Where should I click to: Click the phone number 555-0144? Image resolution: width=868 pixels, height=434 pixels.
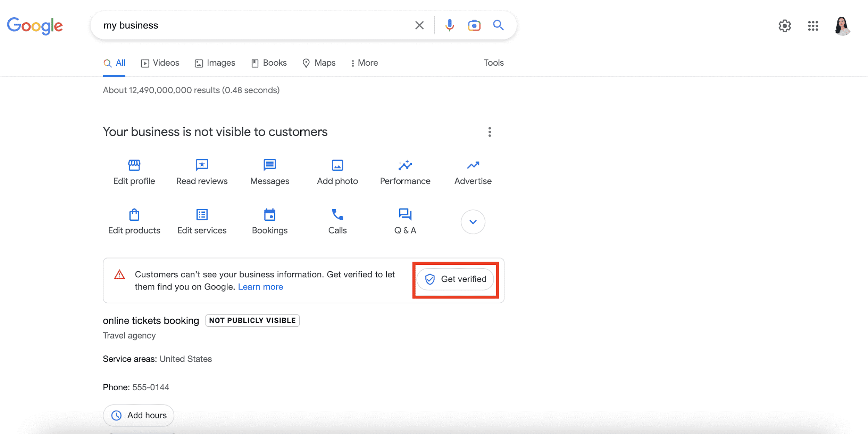click(151, 387)
